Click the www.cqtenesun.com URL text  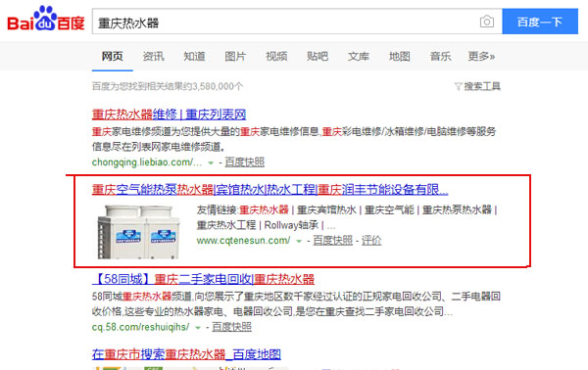243,241
